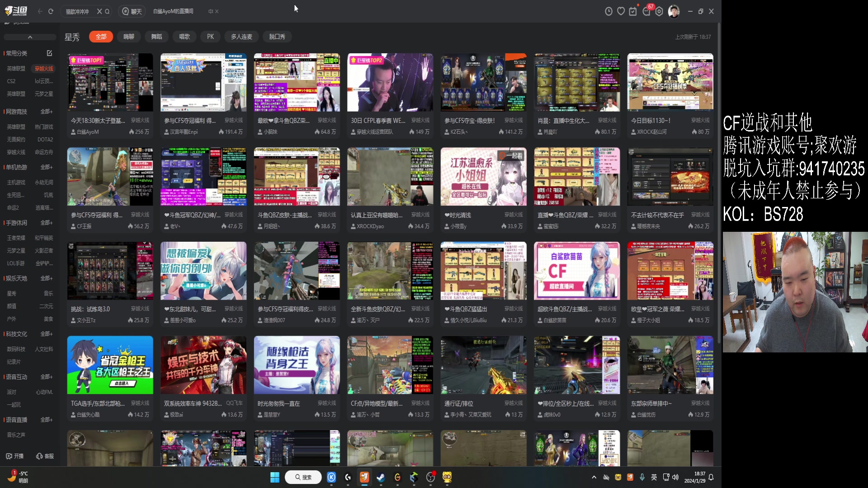Open followed channels heart icon
Image resolution: width=868 pixels, height=488 pixels.
tap(621, 11)
